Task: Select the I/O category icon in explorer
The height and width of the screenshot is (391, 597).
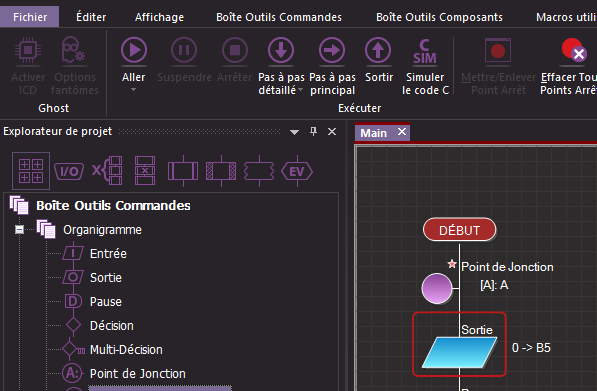Action: click(69, 171)
